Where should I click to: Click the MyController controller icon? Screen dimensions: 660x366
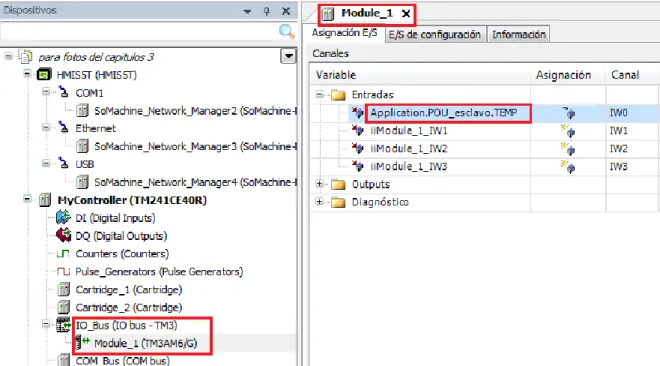45,200
